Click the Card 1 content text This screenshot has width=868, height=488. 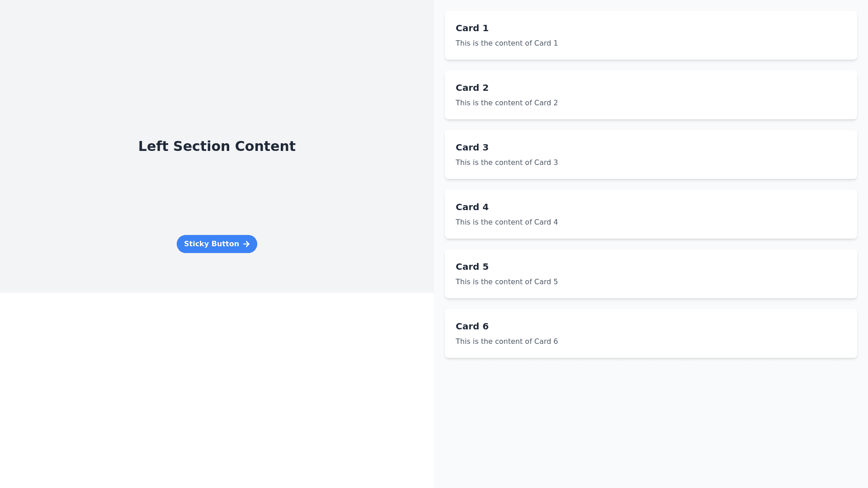click(506, 43)
